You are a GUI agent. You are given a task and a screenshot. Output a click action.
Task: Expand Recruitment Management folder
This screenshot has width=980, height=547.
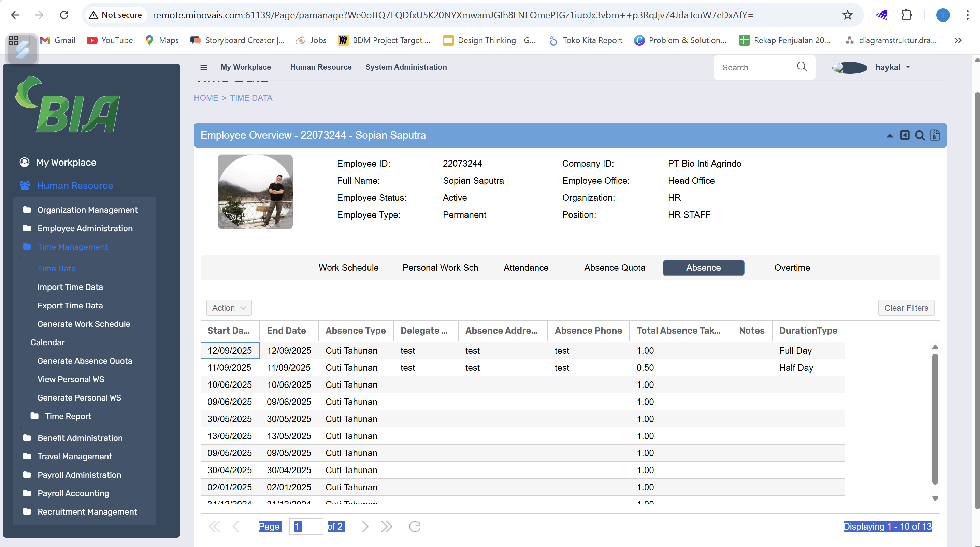80,511
